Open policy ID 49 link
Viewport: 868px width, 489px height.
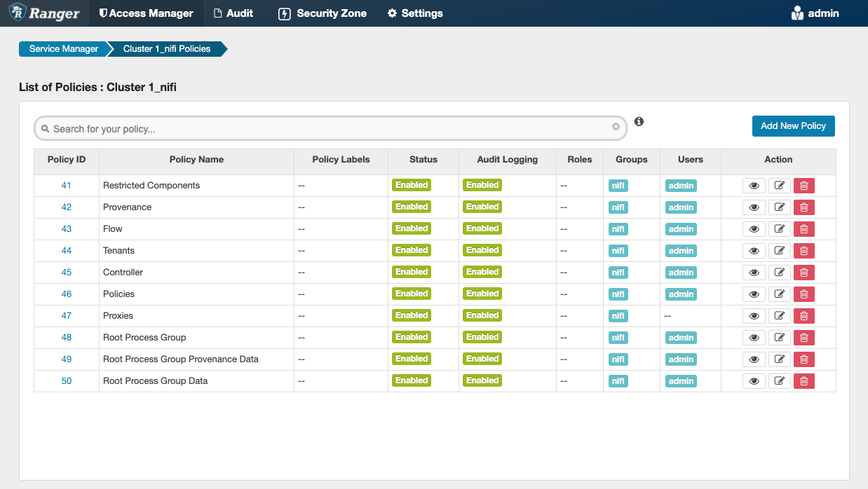tap(67, 359)
